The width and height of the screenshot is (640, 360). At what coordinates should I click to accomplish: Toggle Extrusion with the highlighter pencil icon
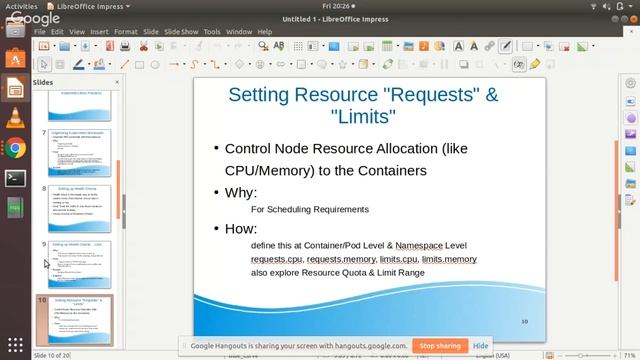(535, 64)
